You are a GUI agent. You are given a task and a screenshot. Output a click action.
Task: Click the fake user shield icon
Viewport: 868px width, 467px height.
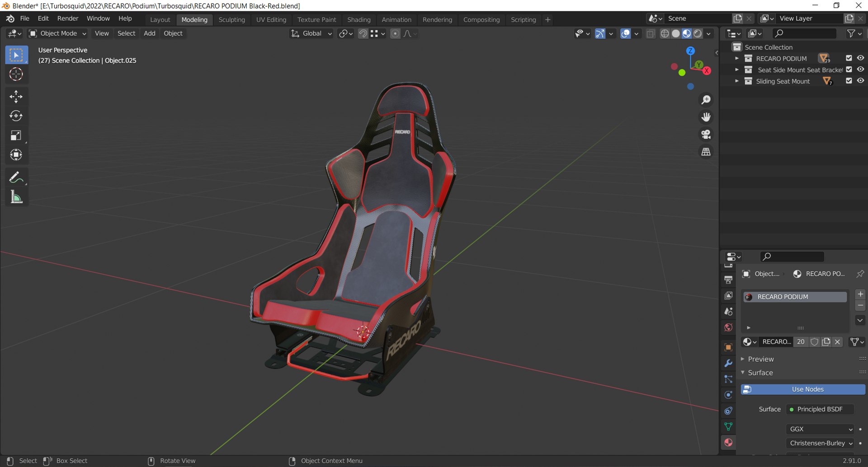click(814, 342)
